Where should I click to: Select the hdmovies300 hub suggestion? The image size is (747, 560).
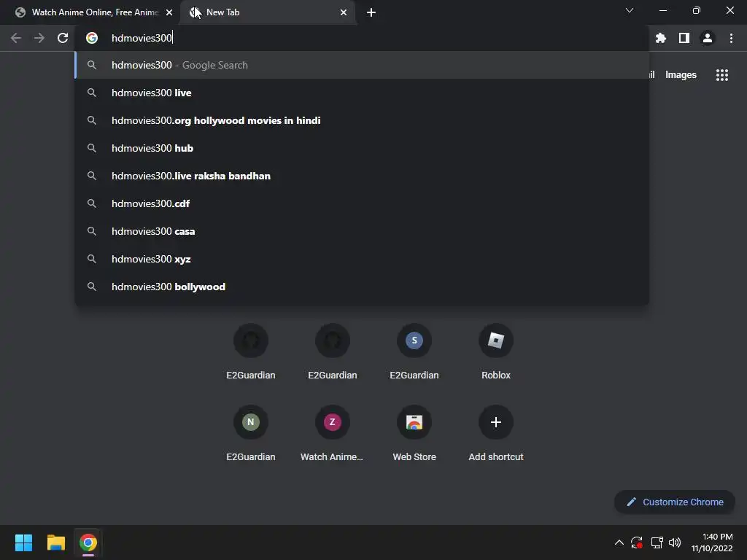[362, 148]
